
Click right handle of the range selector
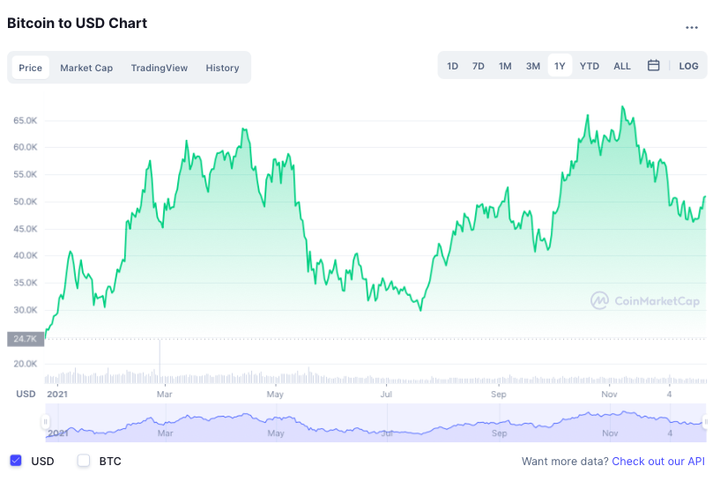point(706,422)
